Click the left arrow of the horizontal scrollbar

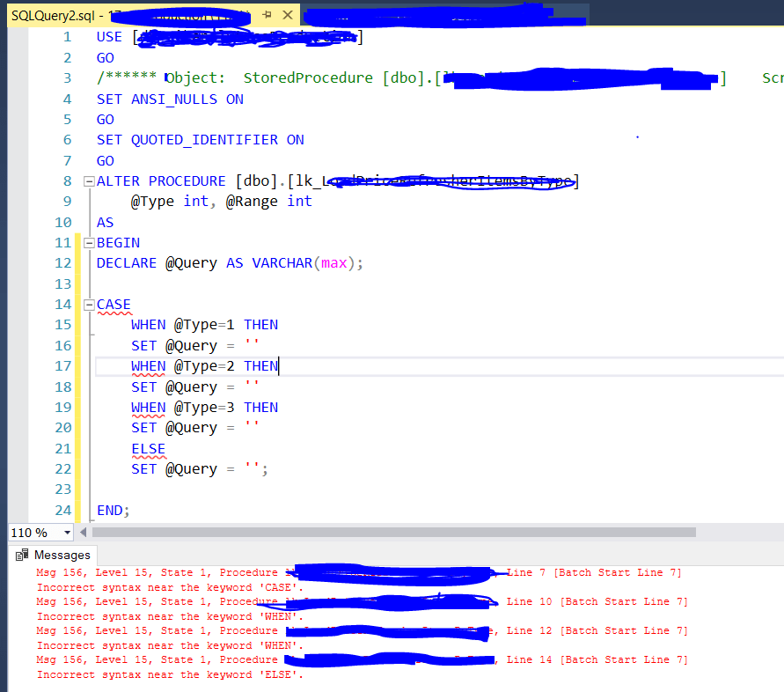pyautogui.click(x=82, y=532)
